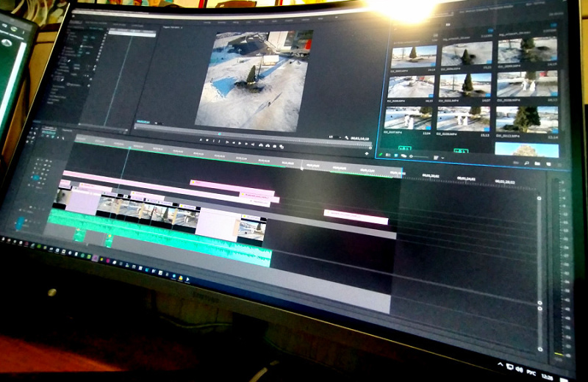The width and height of the screenshot is (588, 382).
Task: Click the Find magnifier icon in Project panel
Action: 527,162
